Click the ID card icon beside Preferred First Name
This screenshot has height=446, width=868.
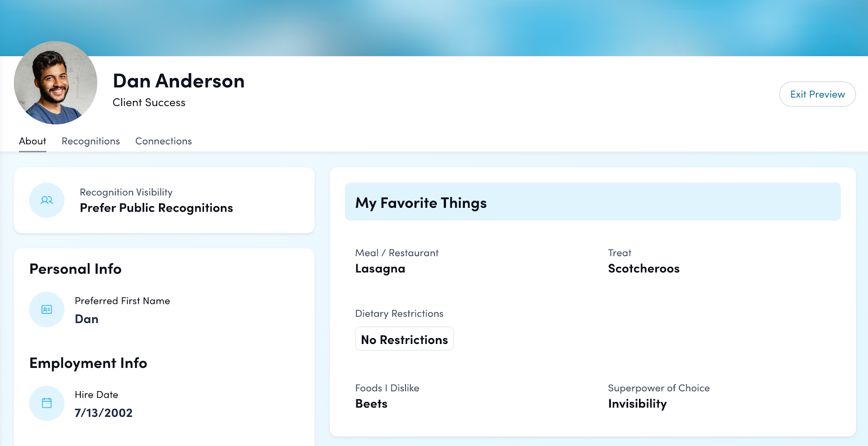[47, 310]
